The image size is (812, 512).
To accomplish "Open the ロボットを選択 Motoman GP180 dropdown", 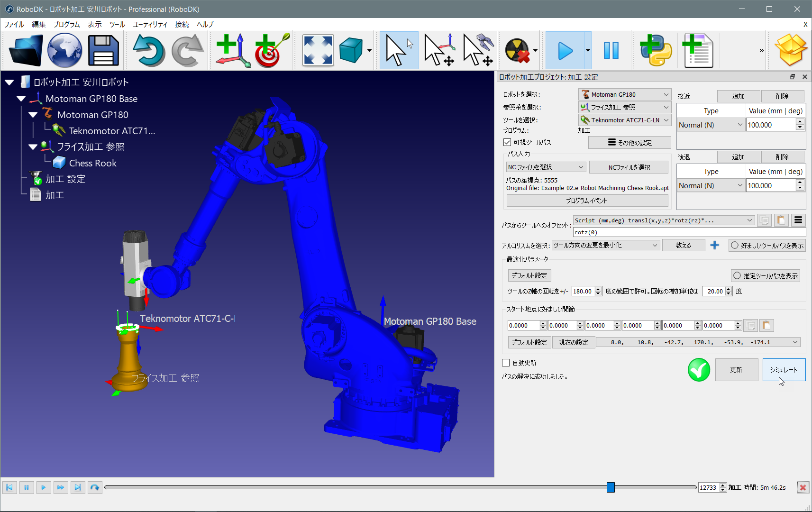I will coord(625,94).
